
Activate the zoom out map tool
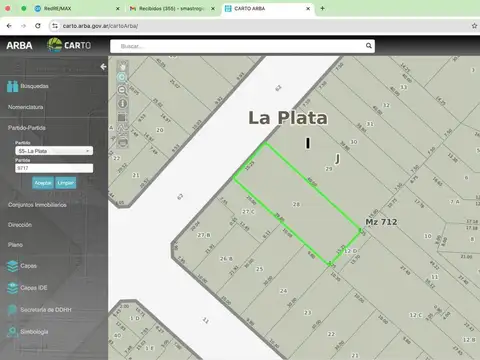[122, 90]
